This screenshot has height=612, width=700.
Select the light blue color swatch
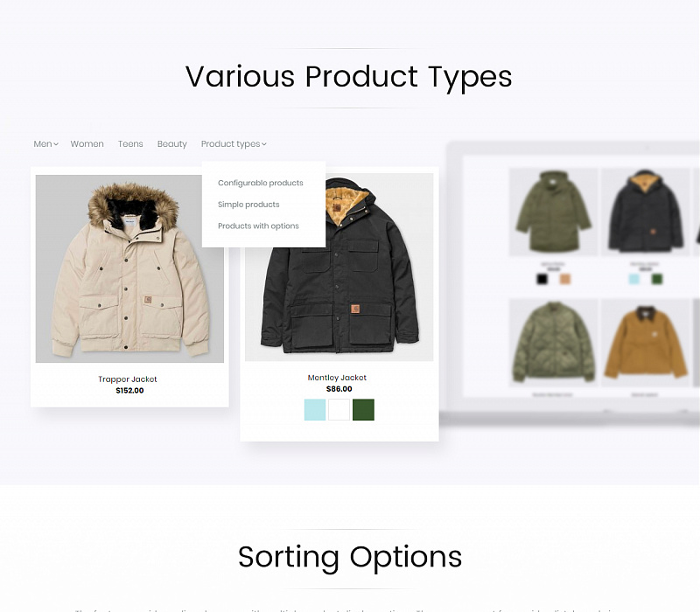click(315, 409)
